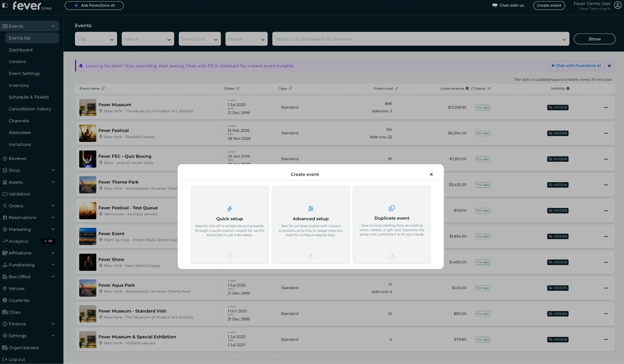Image resolution: width=624 pixels, height=364 pixels.
Task: Sort by Type column
Action: [291, 89]
